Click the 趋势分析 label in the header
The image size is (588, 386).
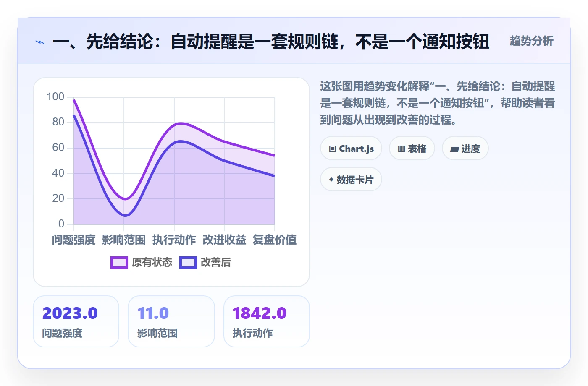click(x=532, y=41)
